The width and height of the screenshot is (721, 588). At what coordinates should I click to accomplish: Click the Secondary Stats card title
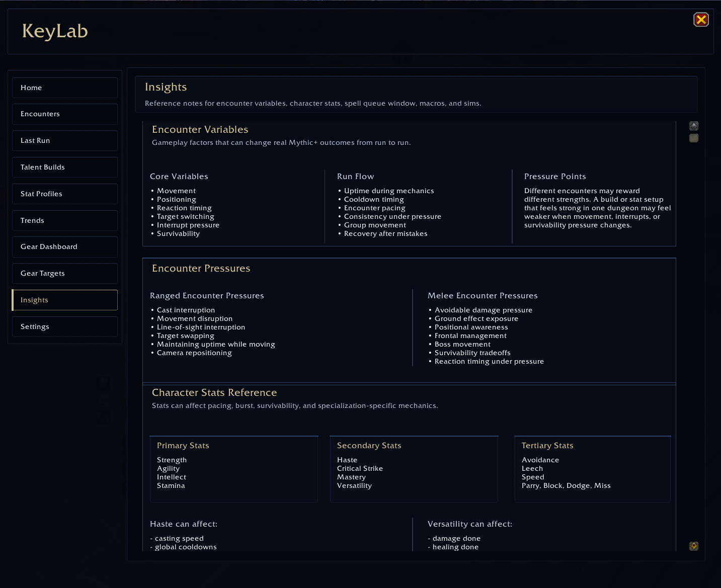369,446
